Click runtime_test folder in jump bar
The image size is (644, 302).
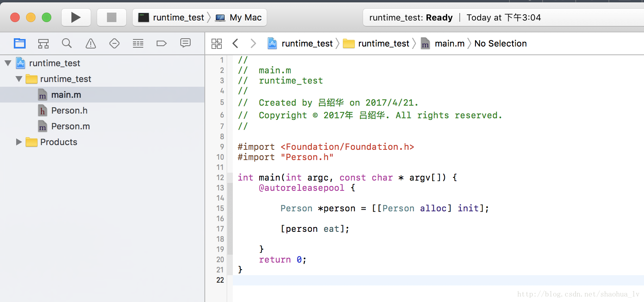[376, 43]
